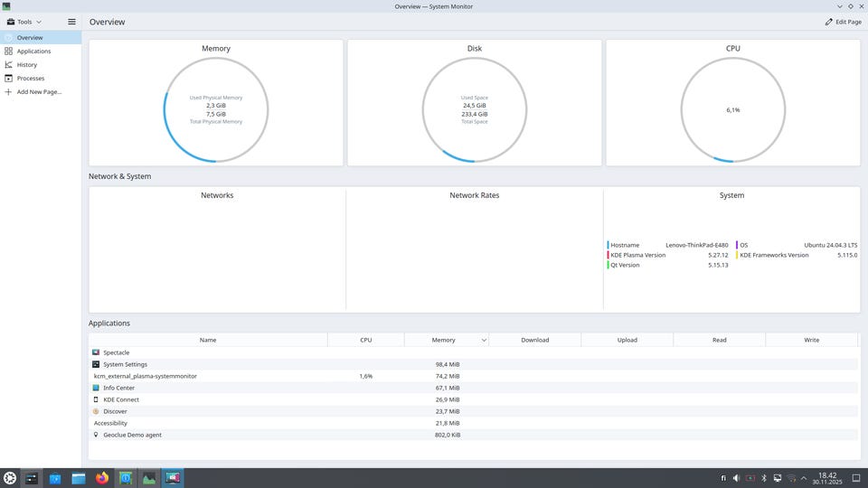868x488 pixels.
Task: Select the Discover application row
Action: coord(473,411)
